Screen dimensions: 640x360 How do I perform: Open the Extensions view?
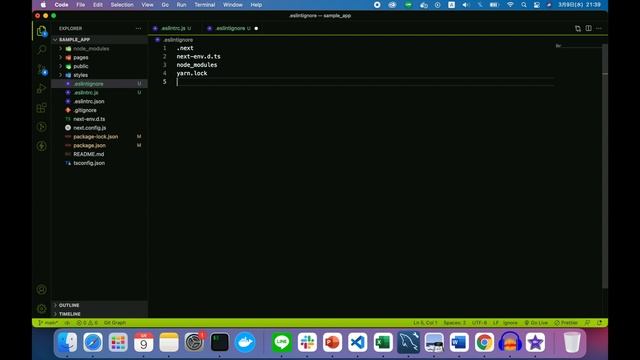(x=42, y=108)
